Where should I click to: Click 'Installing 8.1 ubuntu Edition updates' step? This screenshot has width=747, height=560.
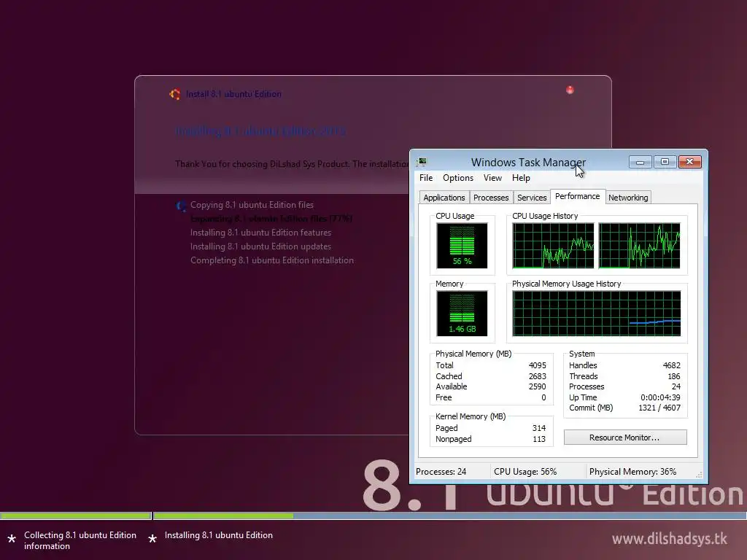260,246
